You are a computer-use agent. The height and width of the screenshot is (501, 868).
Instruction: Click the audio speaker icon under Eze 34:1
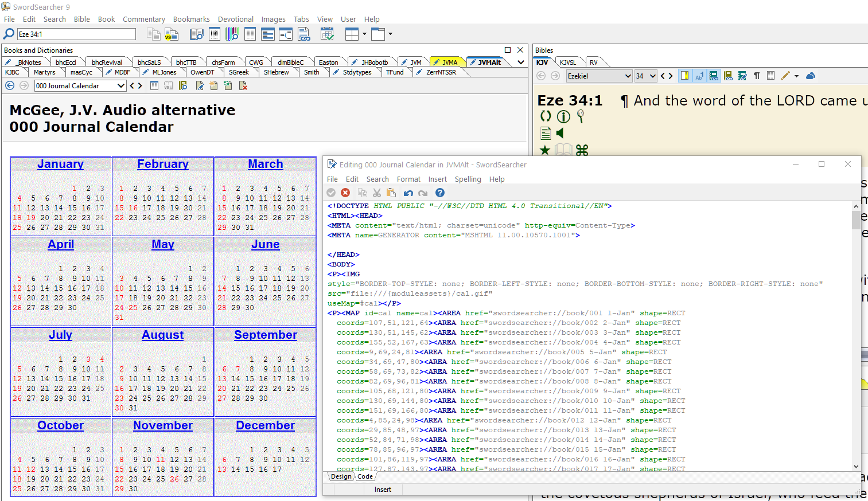(x=560, y=133)
